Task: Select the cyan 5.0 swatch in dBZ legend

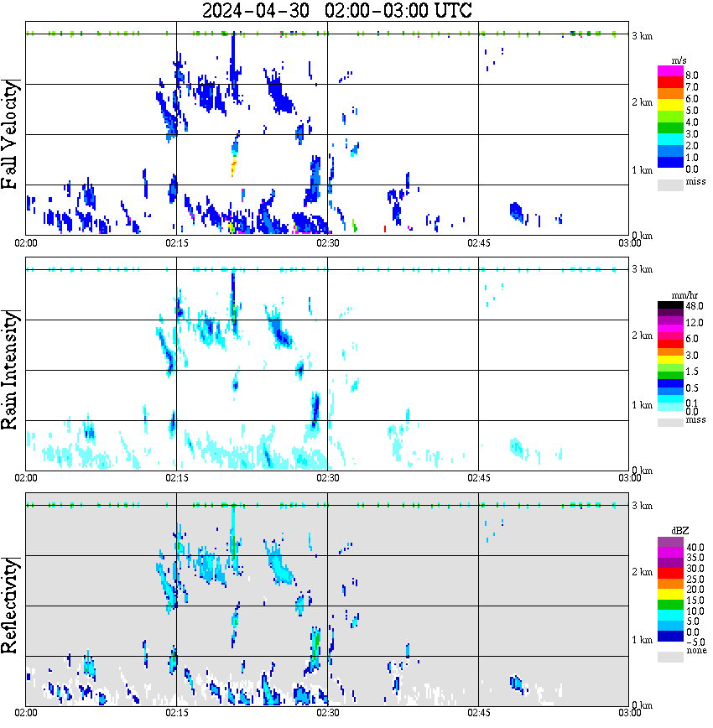Action: coord(670,615)
